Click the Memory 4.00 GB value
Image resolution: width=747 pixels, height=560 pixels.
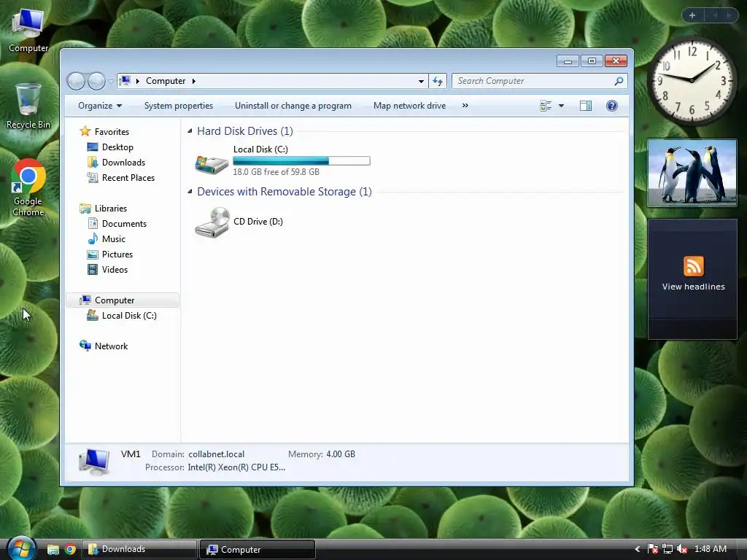[x=341, y=454]
